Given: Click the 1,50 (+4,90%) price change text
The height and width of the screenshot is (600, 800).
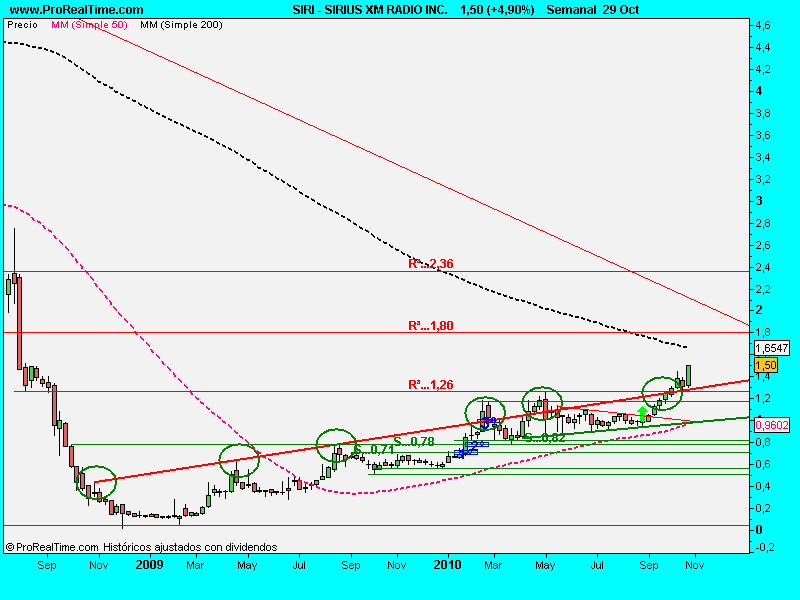Looking at the screenshot, I should click(497, 10).
